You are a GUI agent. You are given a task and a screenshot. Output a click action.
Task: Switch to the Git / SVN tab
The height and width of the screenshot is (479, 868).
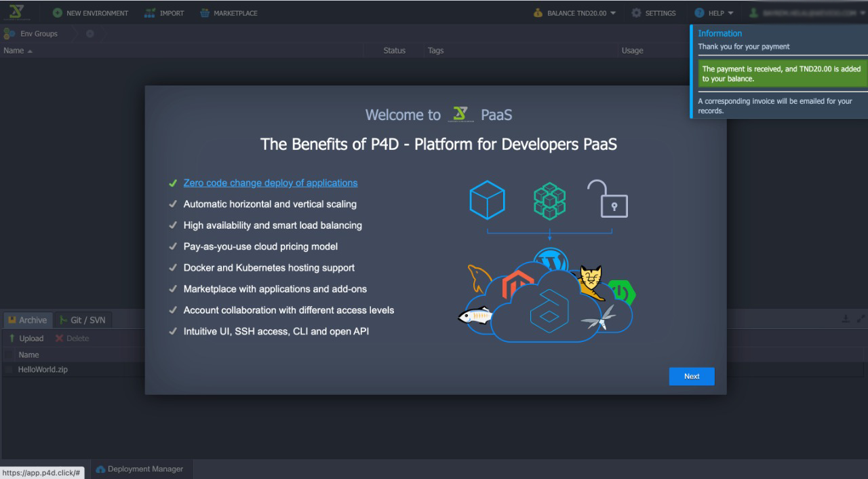[x=82, y=320]
